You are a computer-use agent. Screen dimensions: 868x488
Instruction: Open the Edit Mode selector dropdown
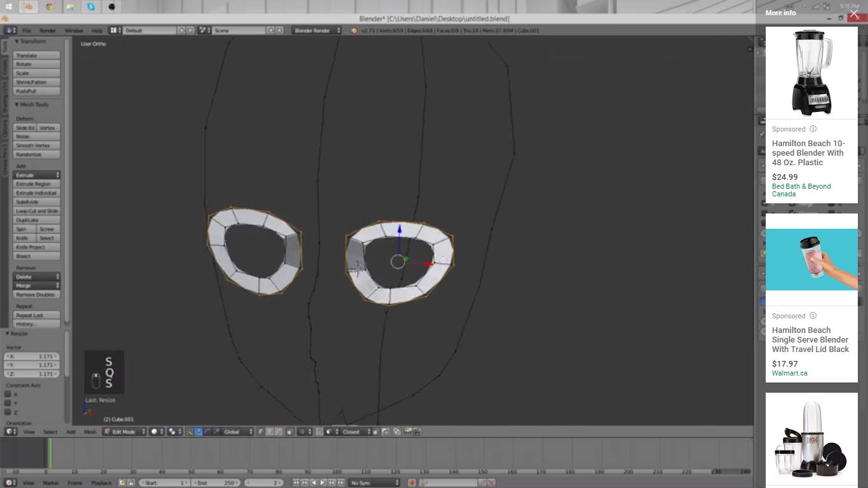[125, 432]
